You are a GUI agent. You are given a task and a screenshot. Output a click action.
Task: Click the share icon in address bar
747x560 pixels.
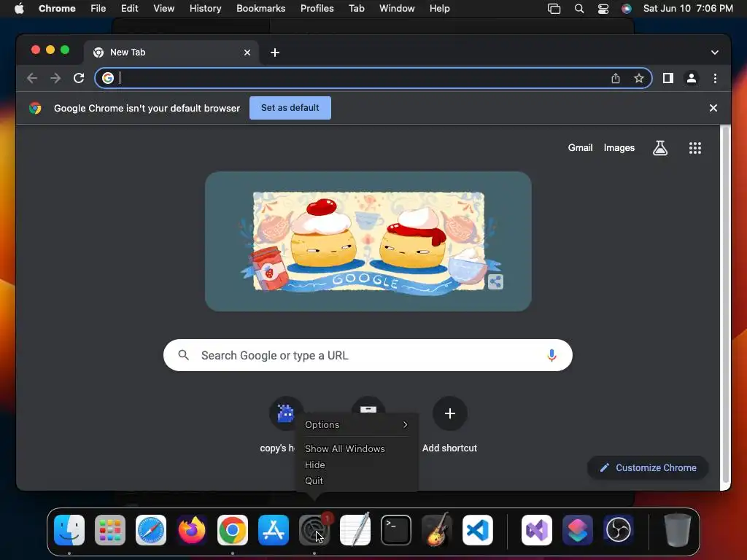coord(616,78)
